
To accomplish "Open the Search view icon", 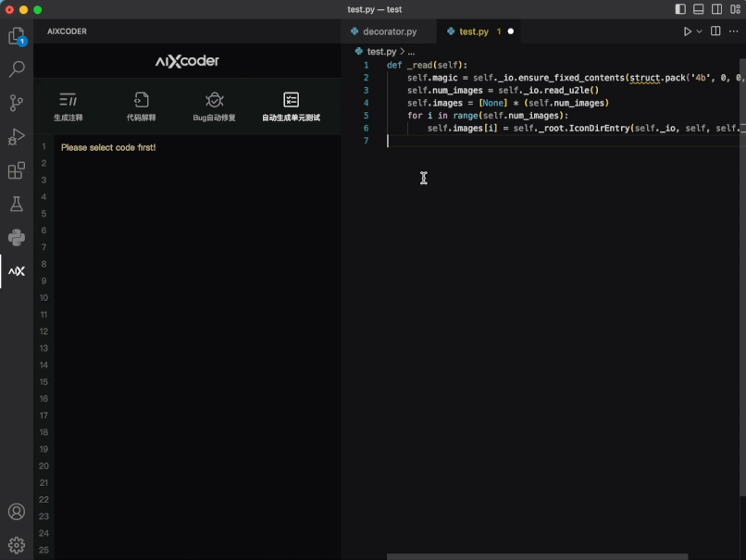I will (x=17, y=69).
